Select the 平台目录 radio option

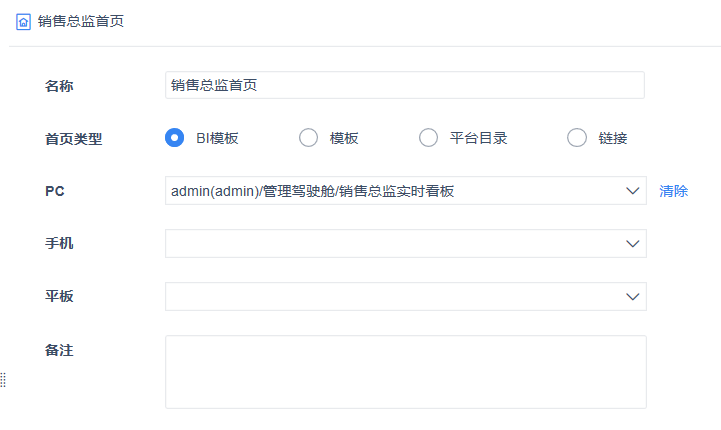pyautogui.click(x=428, y=138)
